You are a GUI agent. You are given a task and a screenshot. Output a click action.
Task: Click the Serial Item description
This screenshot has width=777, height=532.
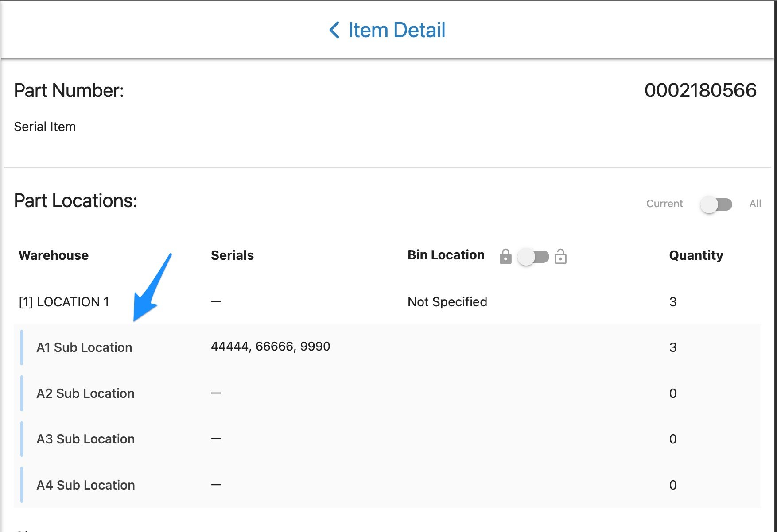[x=45, y=127]
